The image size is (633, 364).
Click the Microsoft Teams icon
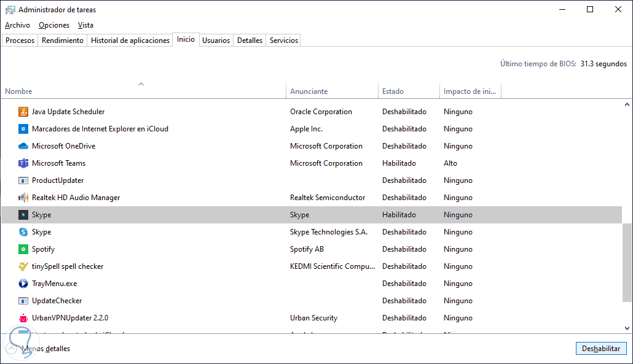pyautogui.click(x=23, y=163)
